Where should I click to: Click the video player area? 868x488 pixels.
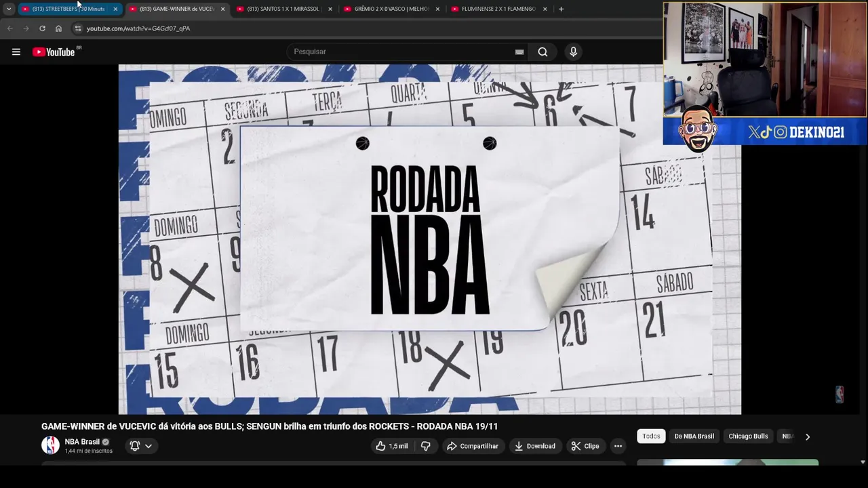429,239
